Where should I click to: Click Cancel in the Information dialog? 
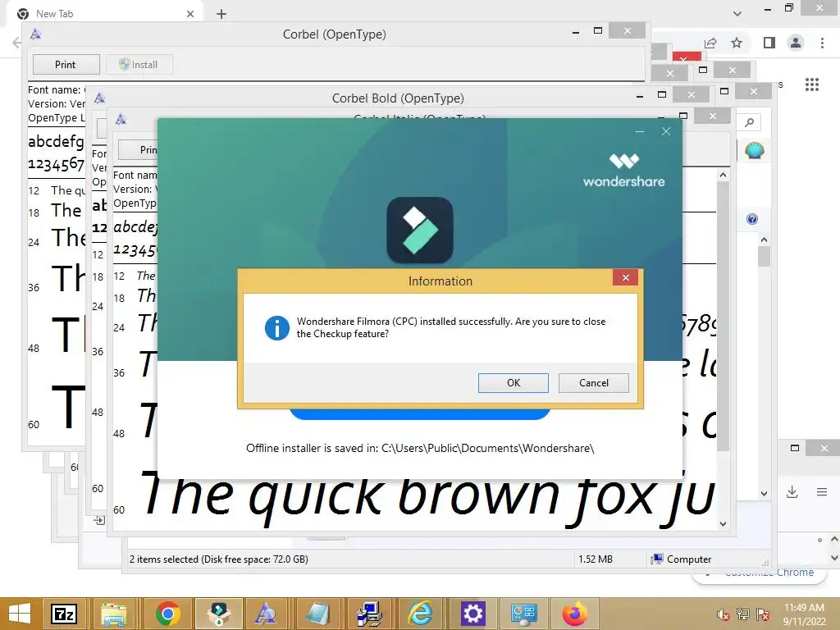pos(594,382)
